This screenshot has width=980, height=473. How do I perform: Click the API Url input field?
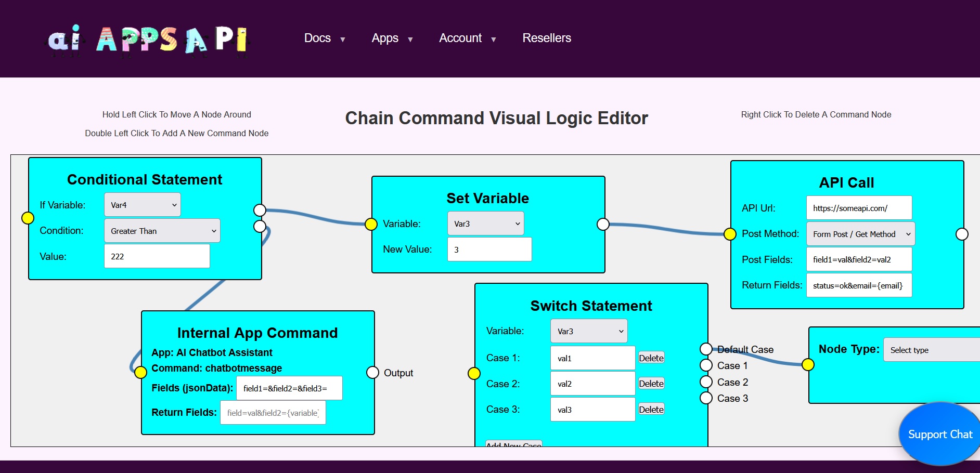tap(859, 208)
